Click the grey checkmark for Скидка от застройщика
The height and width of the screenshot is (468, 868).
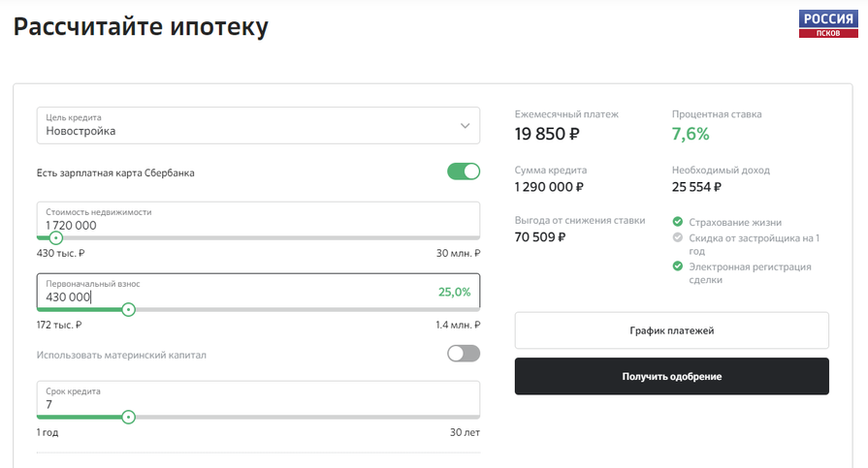click(678, 237)
